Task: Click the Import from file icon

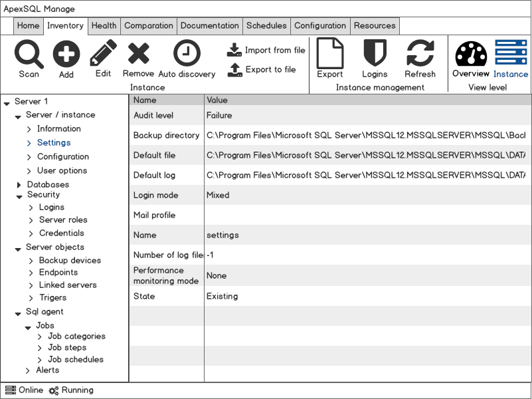Action: pyautogui.click(x=234, y=50)
